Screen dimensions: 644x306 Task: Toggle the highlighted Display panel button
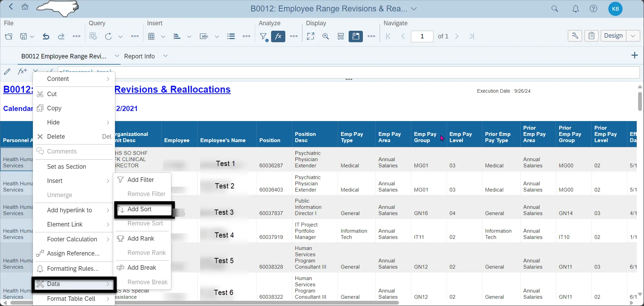pos(356,36)
